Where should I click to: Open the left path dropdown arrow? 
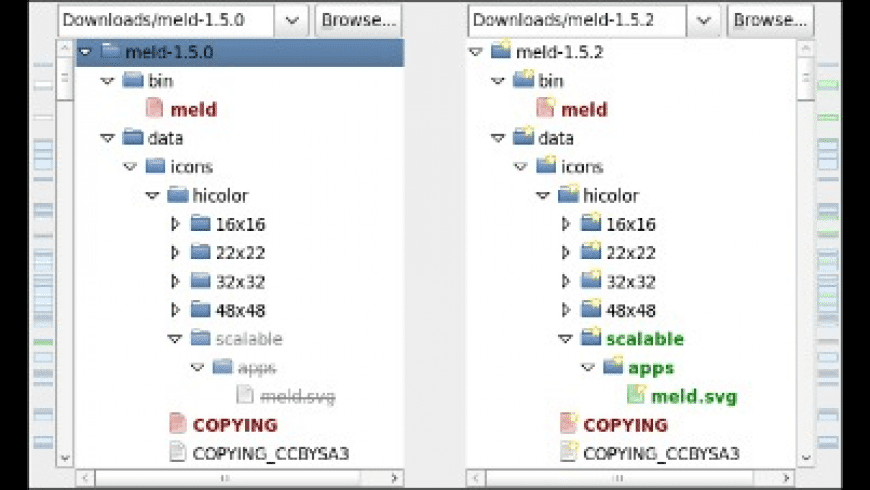(292, 21)
